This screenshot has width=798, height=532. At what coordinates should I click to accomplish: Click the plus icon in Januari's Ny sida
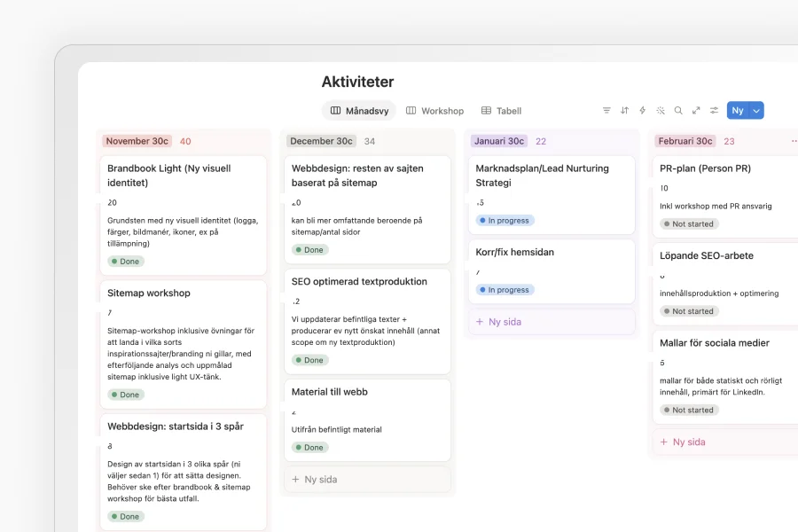point(480,322)
